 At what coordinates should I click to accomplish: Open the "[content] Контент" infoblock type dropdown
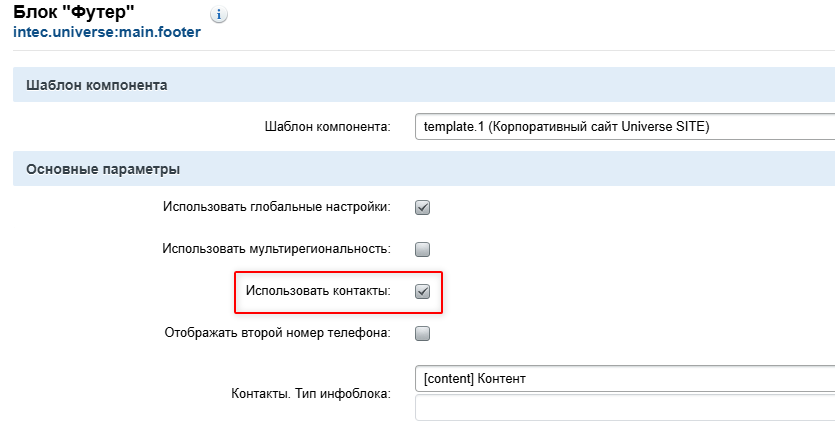(624, 379)
